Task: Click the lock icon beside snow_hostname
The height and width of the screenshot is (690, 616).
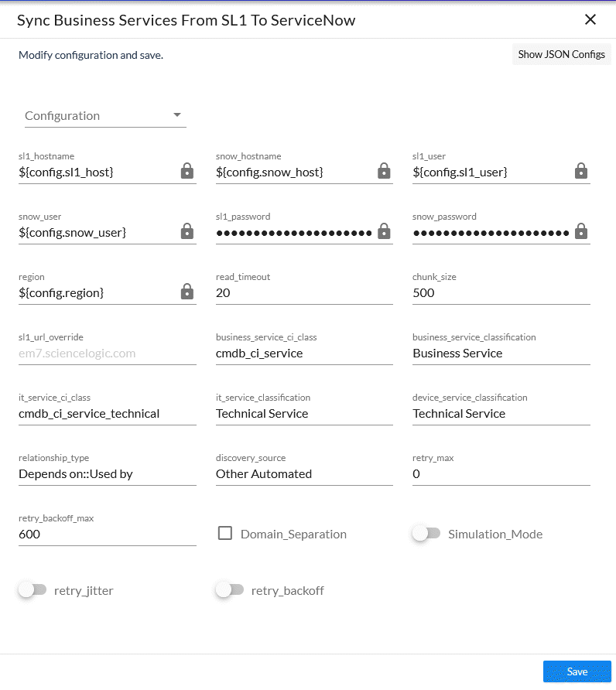Action: coord(384,172)
